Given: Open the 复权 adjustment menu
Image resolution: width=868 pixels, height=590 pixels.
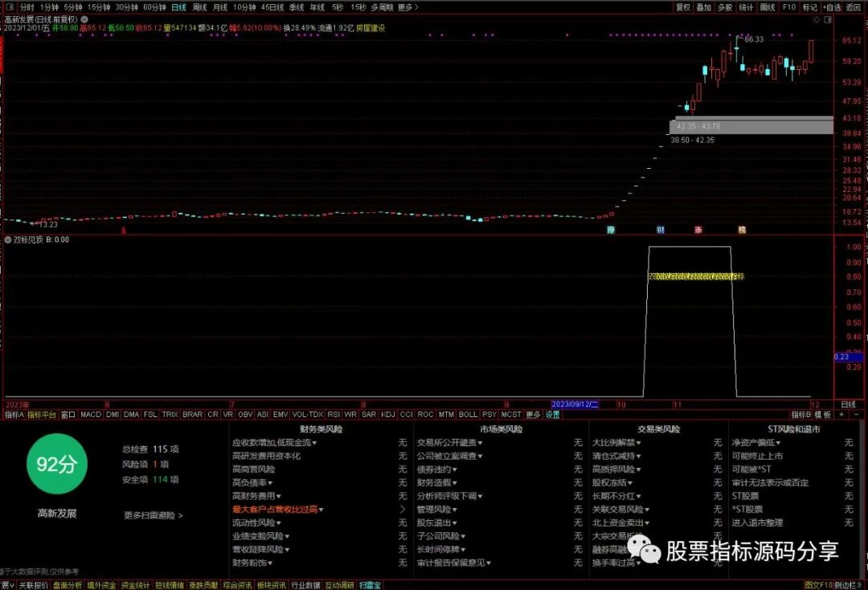Looking at the screenshot, I should (683, 7).
